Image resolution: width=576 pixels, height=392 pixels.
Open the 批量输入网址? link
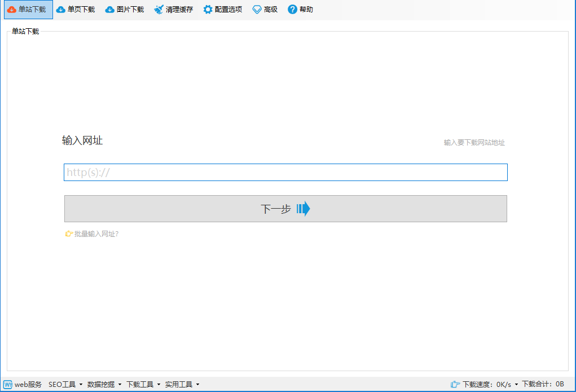(x=96, y=234)
